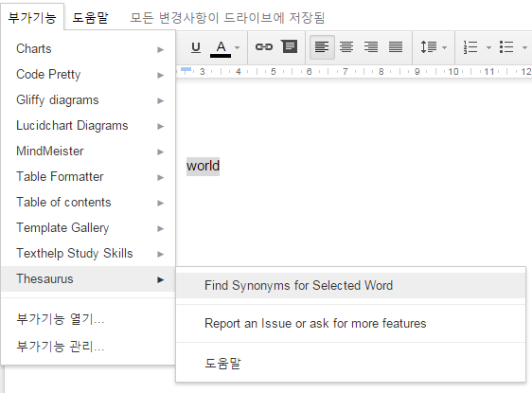Viewport: 532px width, 393px height.
Task: Click 도움말 in the Thesaurus submenu
Action: tap(351, 363)
